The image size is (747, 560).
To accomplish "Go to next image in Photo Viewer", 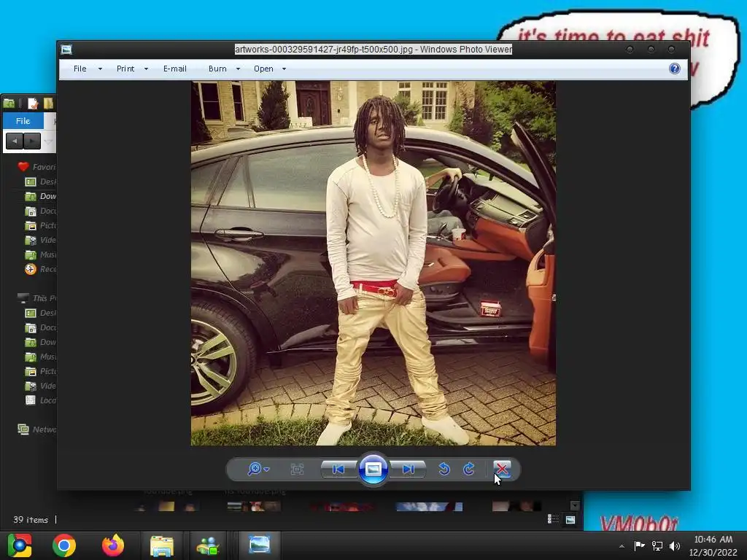I will [408, 470].
